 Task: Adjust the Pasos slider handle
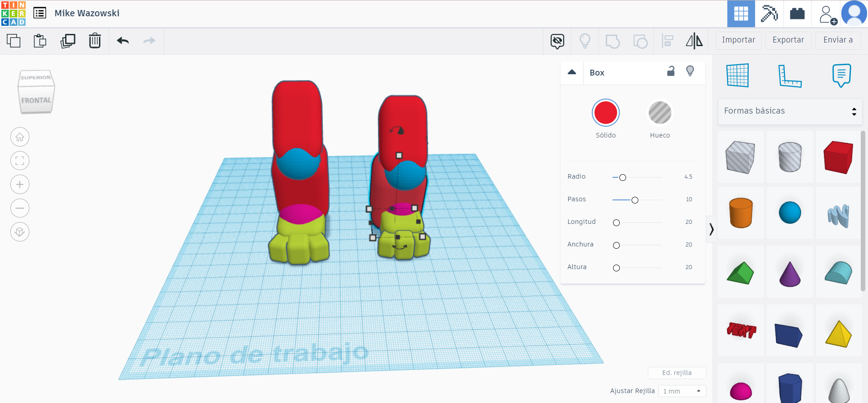click(635, 200)
